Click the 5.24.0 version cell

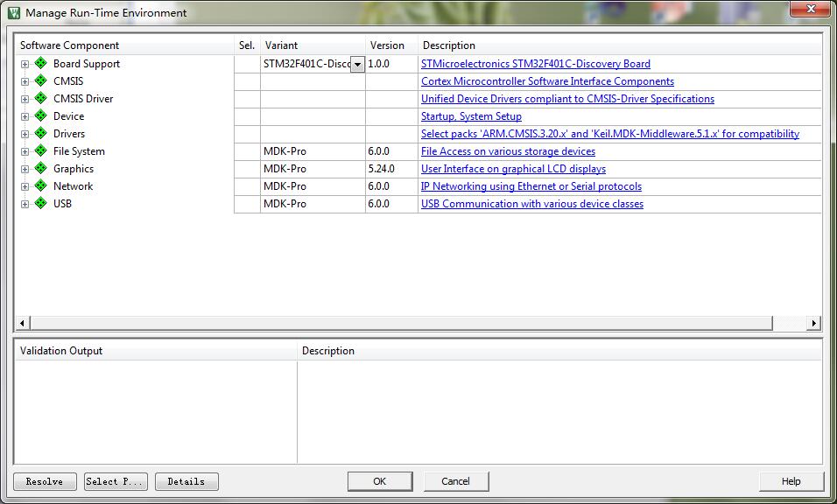click(392, 169)
